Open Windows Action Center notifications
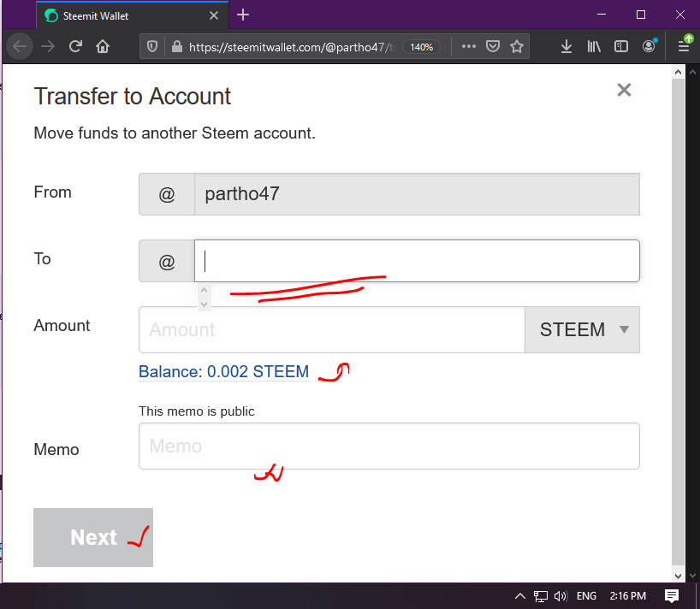The height and width of the screenshot is (609, 700). (x=672, y=595)
